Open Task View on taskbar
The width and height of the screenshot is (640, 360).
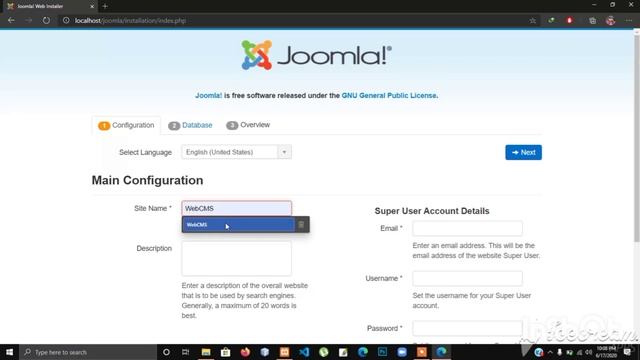[x=185, y=352]
